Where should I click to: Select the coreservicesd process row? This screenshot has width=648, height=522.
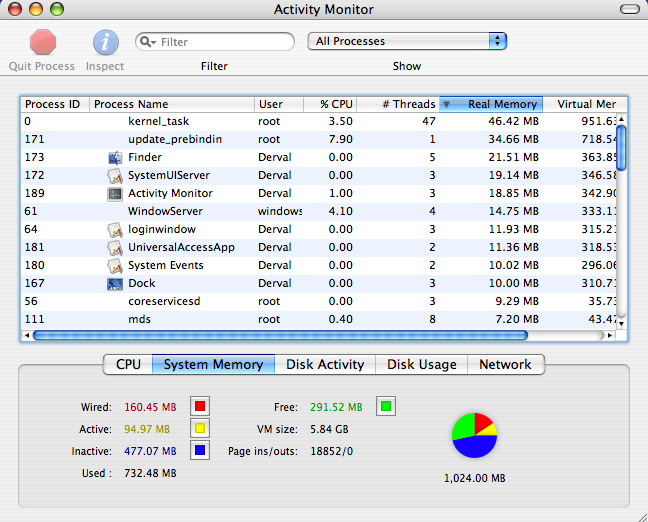pos(319,301)
